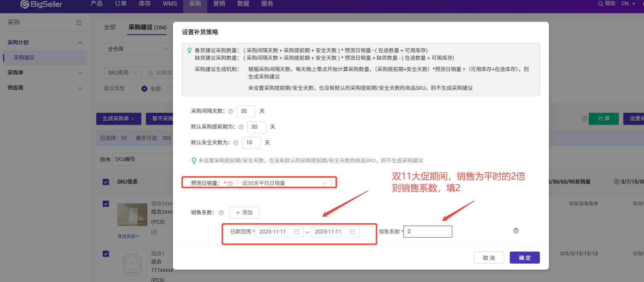Image resolution: width=644 pixels, height=282 pixels.
Task: Open the 预测日销量 dropdown
Action: 284,183
